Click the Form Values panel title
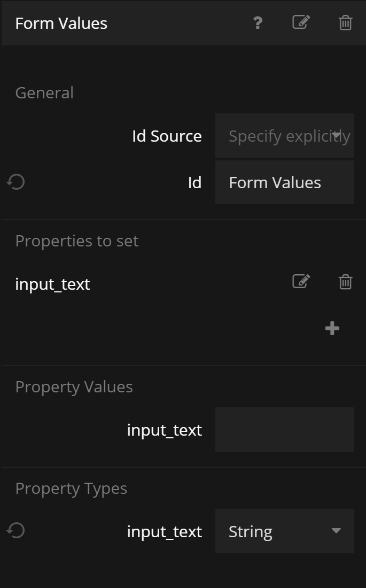 [61, 24]
